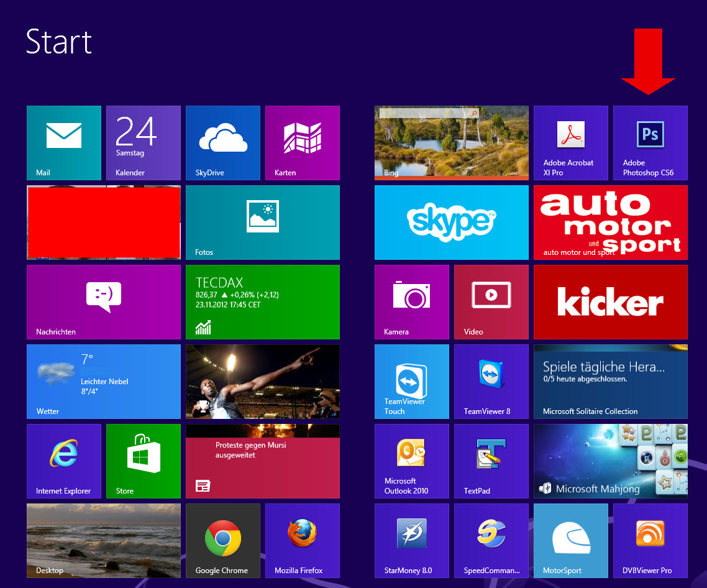Open the Mail tile
The image size is (707, 588).
click(x=63, y=142)
